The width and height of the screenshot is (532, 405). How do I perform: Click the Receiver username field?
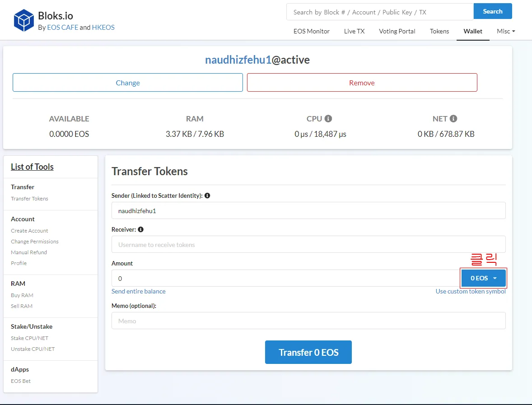tap(308, 245)
